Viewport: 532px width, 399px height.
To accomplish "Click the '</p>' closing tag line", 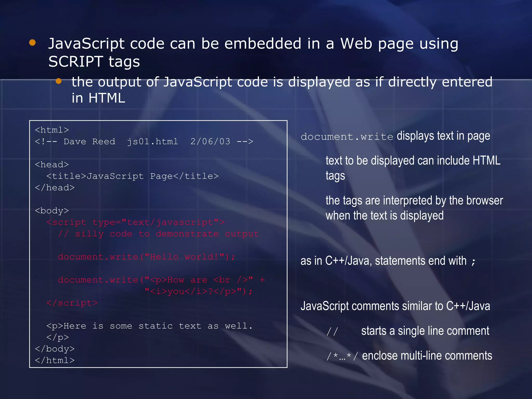I will coord(58,337).
